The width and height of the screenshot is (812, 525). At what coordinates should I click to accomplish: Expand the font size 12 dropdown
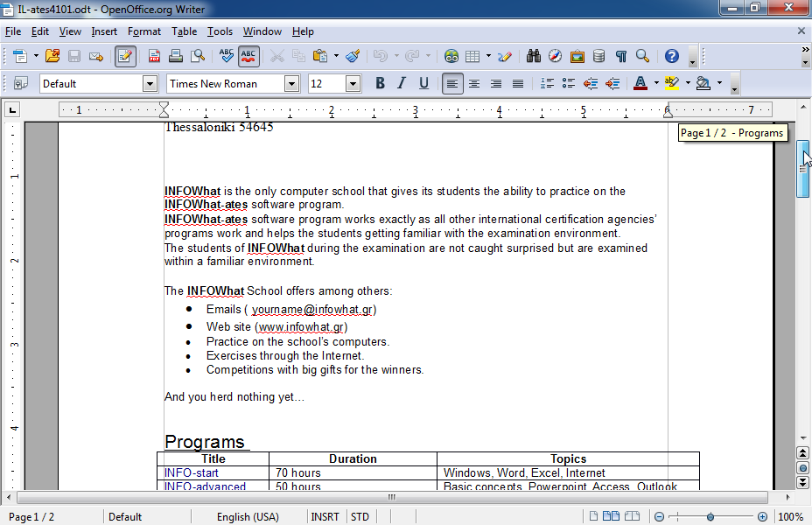(353, 83)
